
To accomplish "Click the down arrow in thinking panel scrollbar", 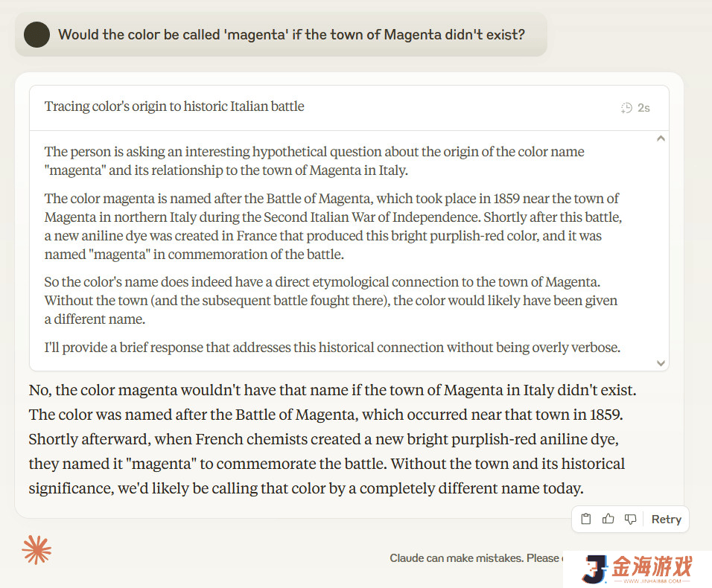I will coord(661,363).
